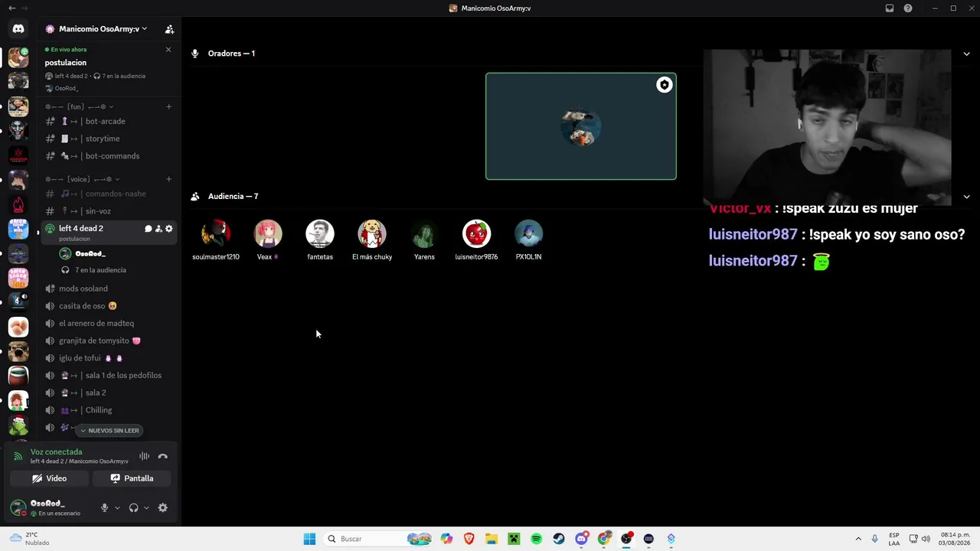The height and width of the screenshot is (551, 980).
Task: Open the comandos-nashe channel
Action: [109, 194]
